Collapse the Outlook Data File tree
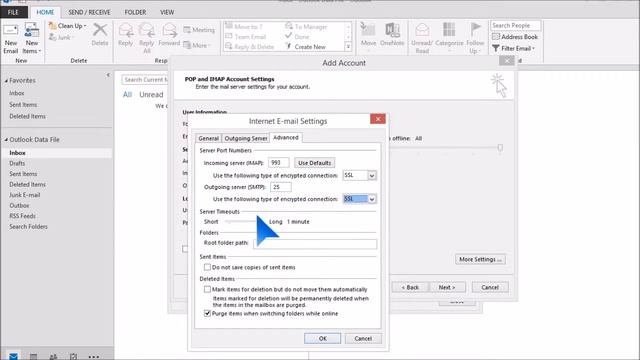640x360 pixels. [x=6, y=140]
